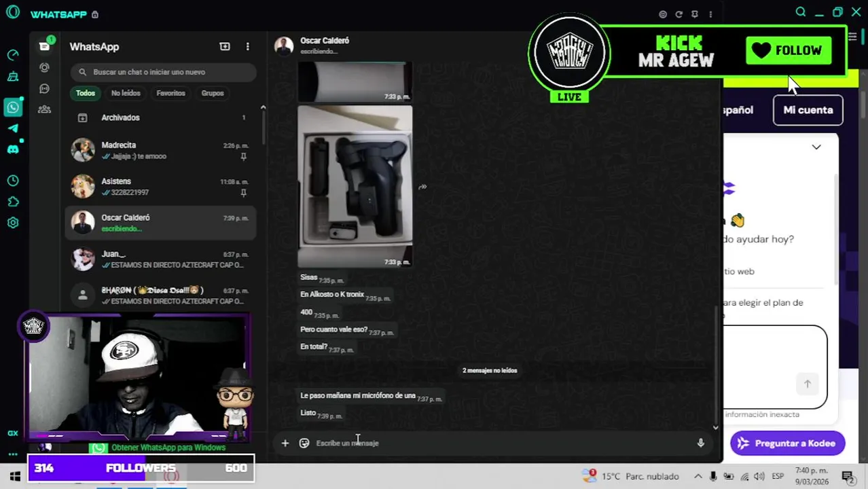868x489 pixels.
Task: Show hidden tray icons chevron
Action: coord(698,477)
